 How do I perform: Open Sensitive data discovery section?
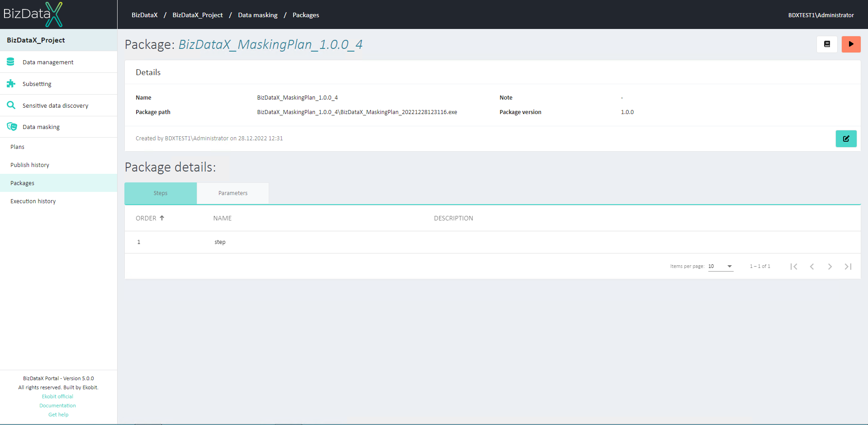tap(59, 105)
